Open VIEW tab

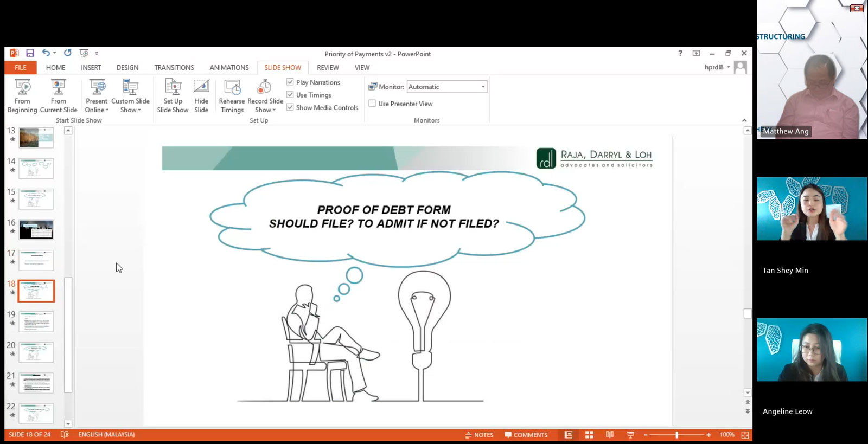click(x=362, y=67)
